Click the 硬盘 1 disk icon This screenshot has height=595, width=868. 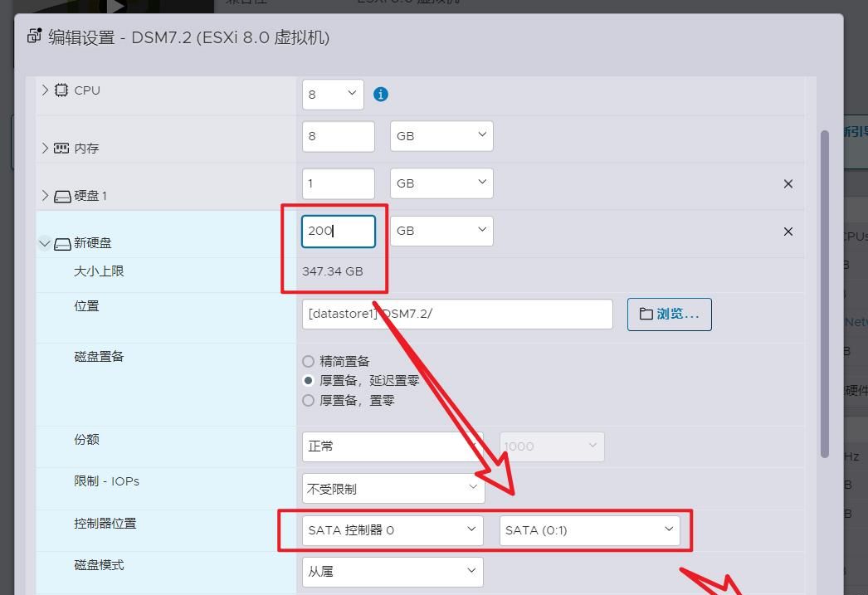tap(62, 196)
